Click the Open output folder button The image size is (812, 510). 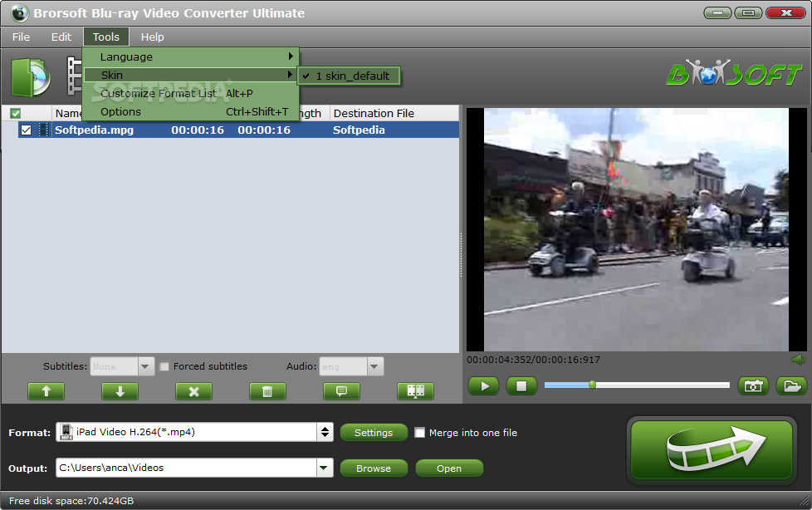coord(449,468)
